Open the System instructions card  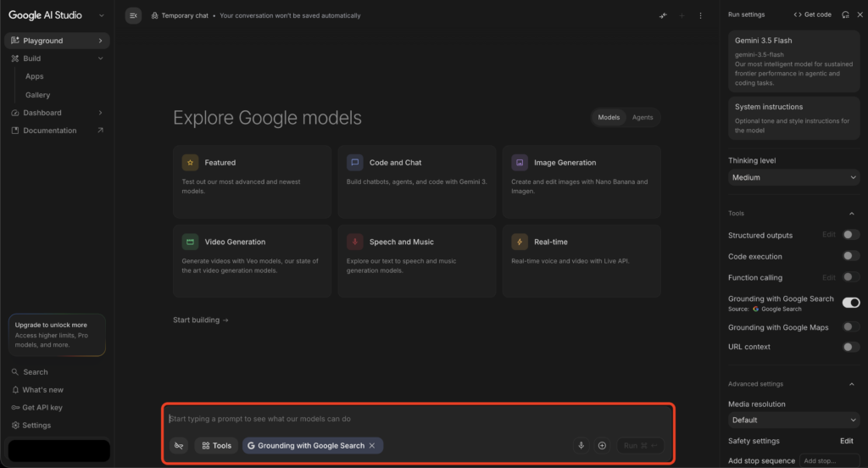click(x=793, y=118)
